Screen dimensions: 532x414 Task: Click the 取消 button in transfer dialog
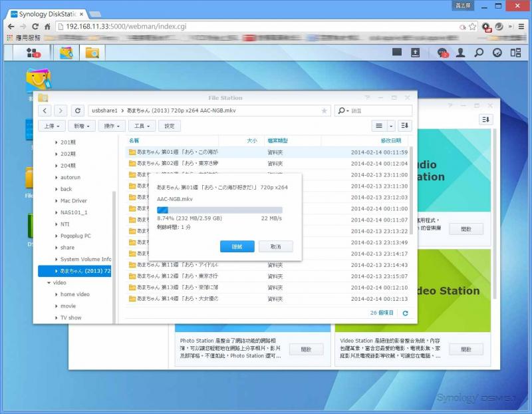tap(276, 246)
